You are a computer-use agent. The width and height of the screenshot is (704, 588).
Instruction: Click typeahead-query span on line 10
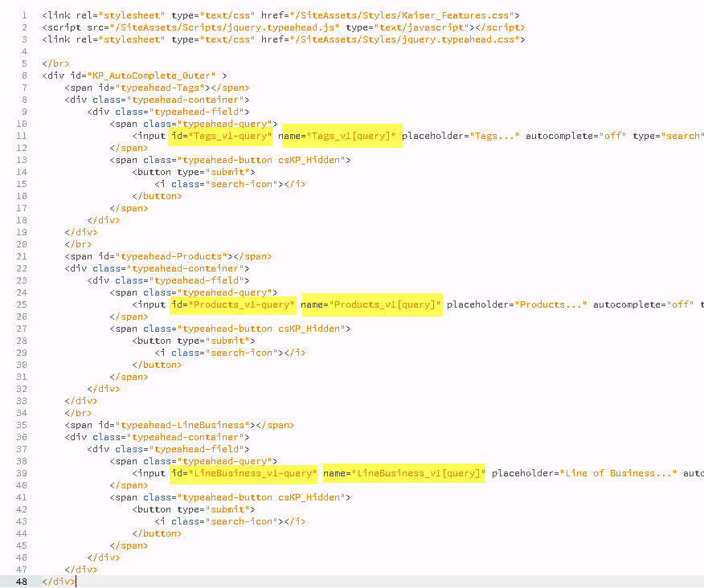[194, 125]
